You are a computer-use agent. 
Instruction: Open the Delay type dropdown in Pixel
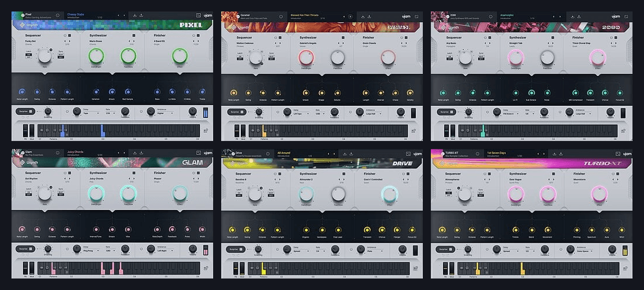tap(91, 113)
